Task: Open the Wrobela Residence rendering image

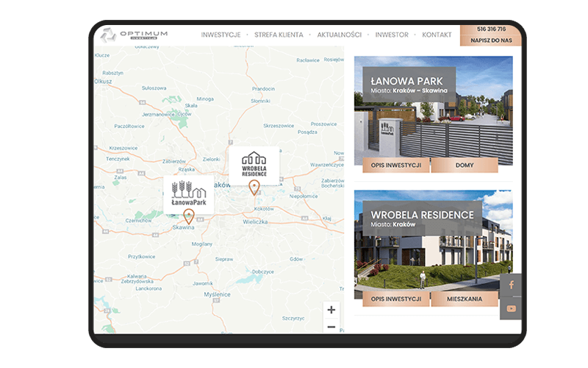Action: (434, 244)
